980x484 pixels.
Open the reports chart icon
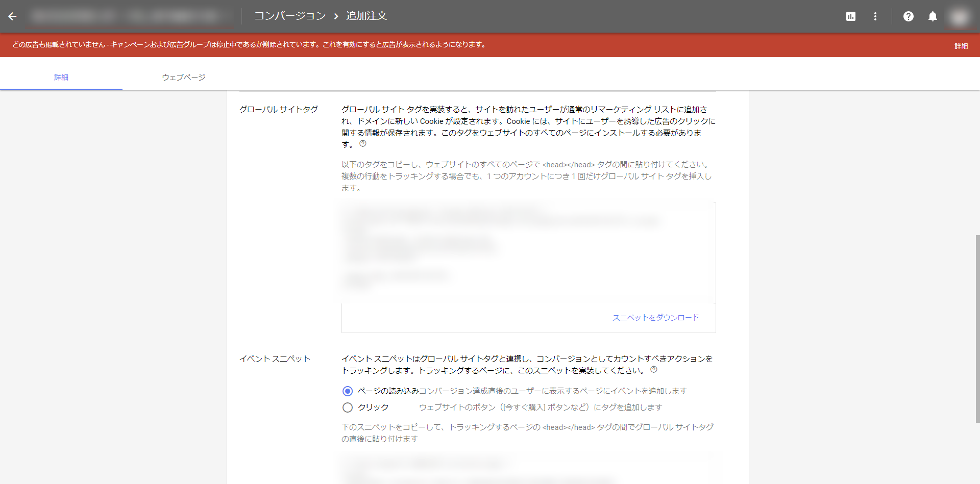(850, 16)
